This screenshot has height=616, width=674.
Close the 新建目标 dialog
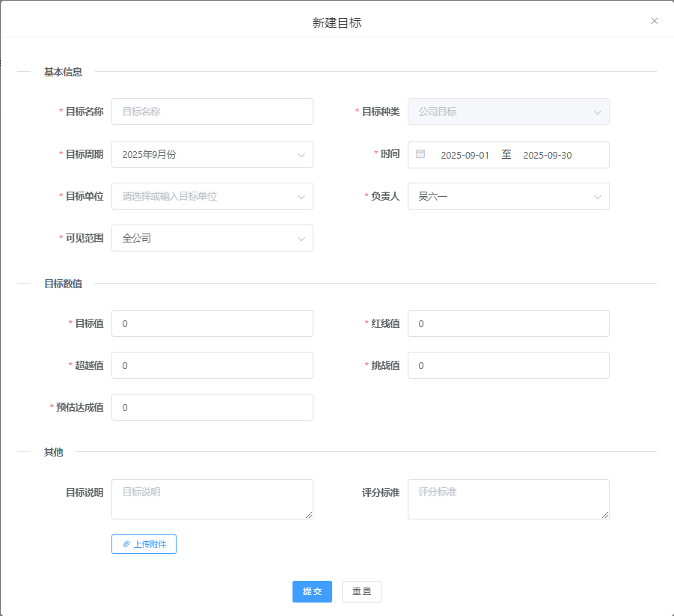pyautogui.click(x=655, y=21)
